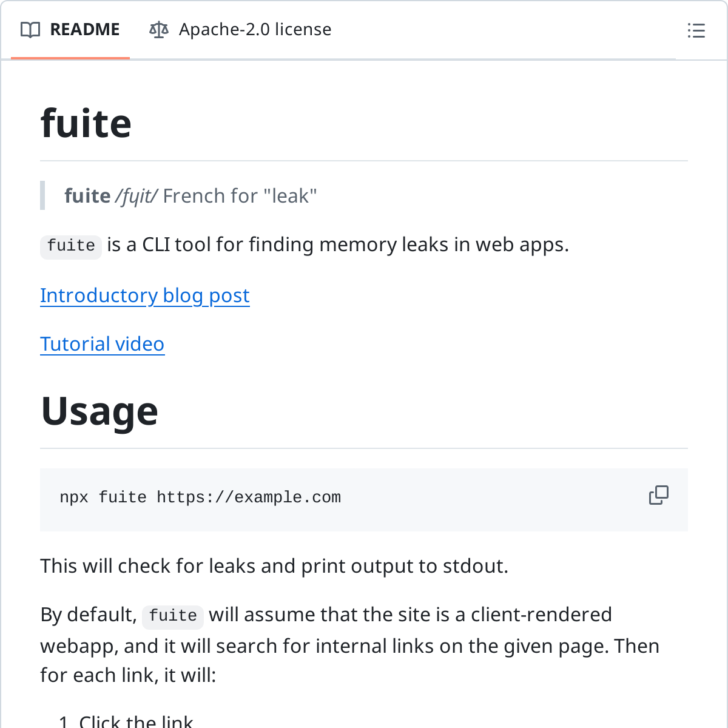Image resolution: width=728 pixels, height=728 pixels.
Task: Copy the npx fuite command
Action: [658, 496]
